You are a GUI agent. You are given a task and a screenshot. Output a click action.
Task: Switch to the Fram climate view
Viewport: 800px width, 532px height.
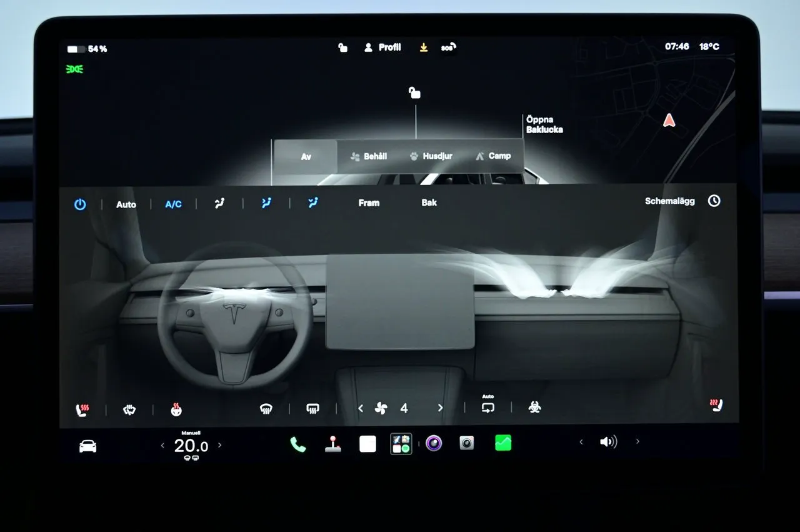[369, 203]
